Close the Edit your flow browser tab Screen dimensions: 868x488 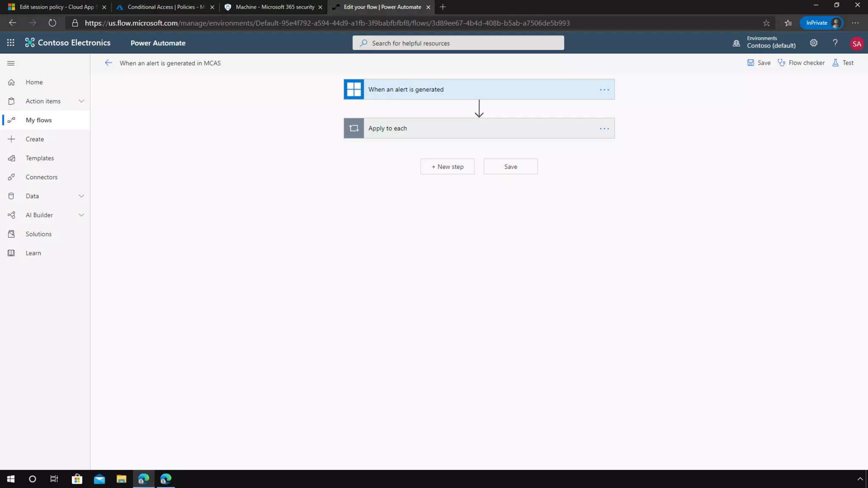click(428, 7)
